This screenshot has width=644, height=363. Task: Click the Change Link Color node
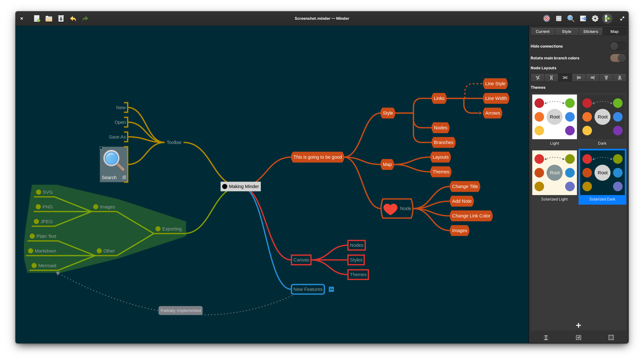[x=471, y=216]
